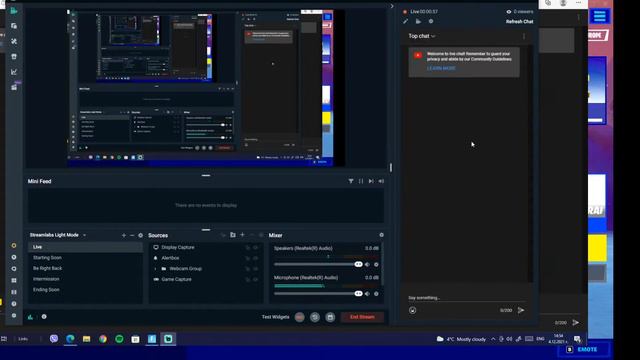Open Microphone audio source settings gear

376,293
